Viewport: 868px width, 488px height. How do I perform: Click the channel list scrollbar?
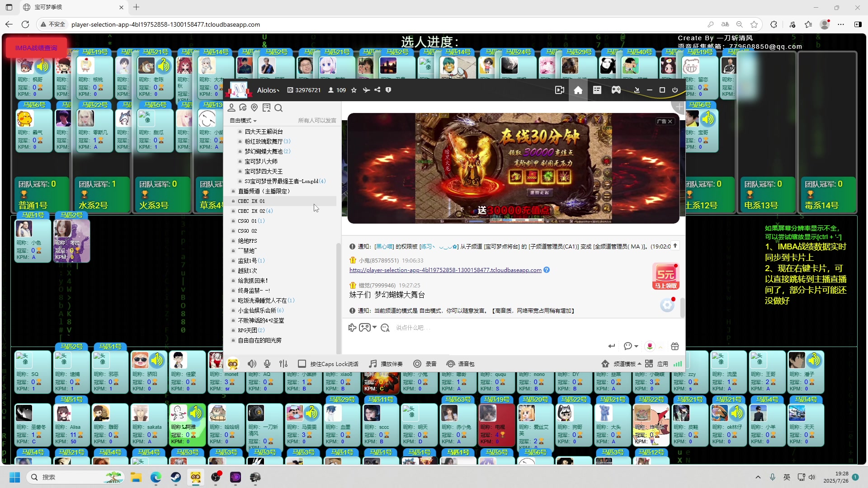point(338,298)
